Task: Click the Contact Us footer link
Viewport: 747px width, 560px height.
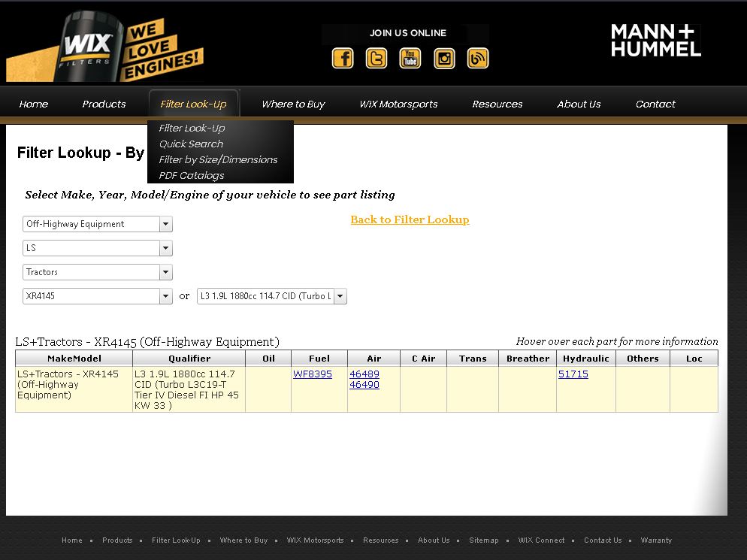Action: (x=603, y=540)
